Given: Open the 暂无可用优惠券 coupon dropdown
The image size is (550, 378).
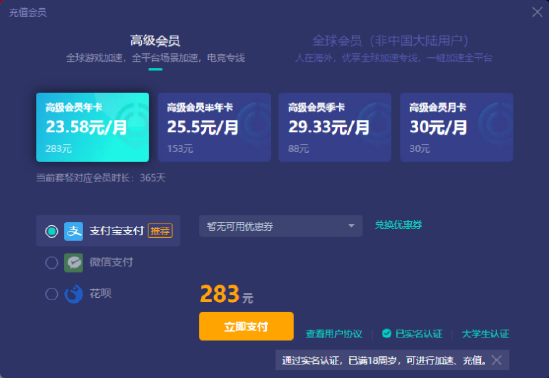Looking at the screenshot, I should pos(281,226).
